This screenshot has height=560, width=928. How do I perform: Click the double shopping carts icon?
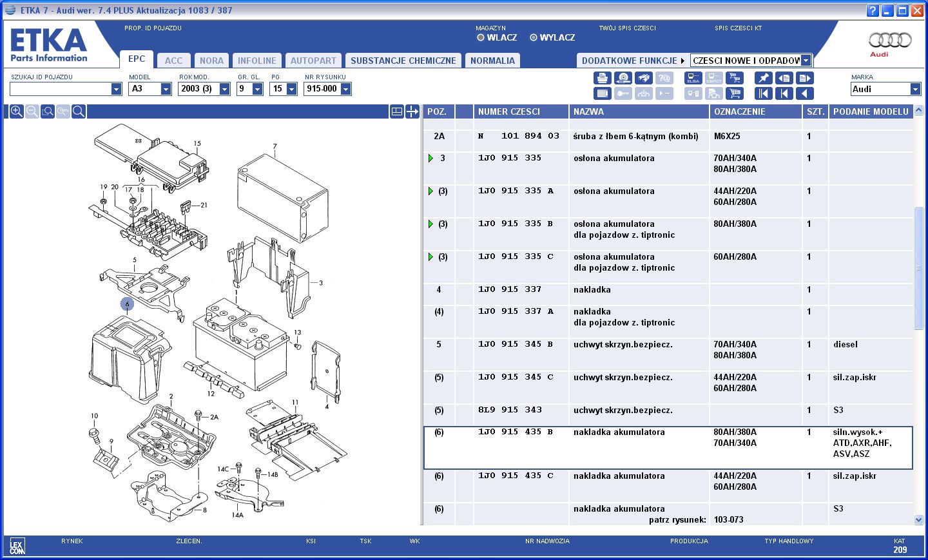(x=735, y=78)
